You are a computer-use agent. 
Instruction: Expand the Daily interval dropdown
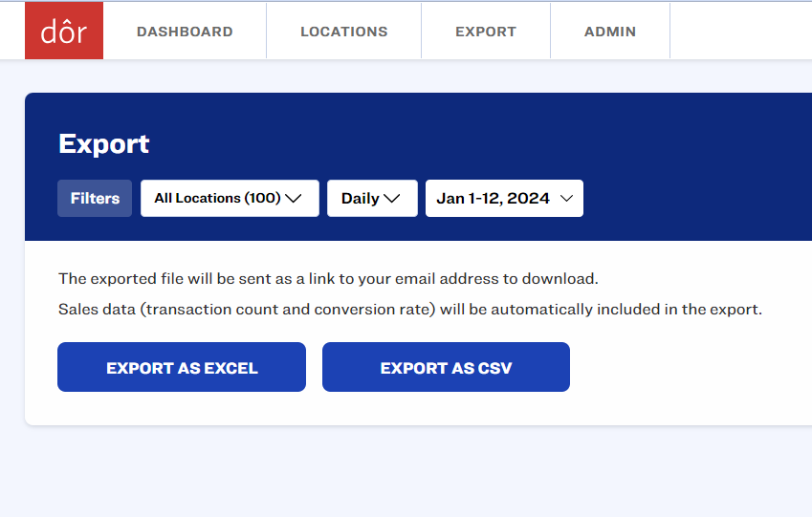click(371, 199)
